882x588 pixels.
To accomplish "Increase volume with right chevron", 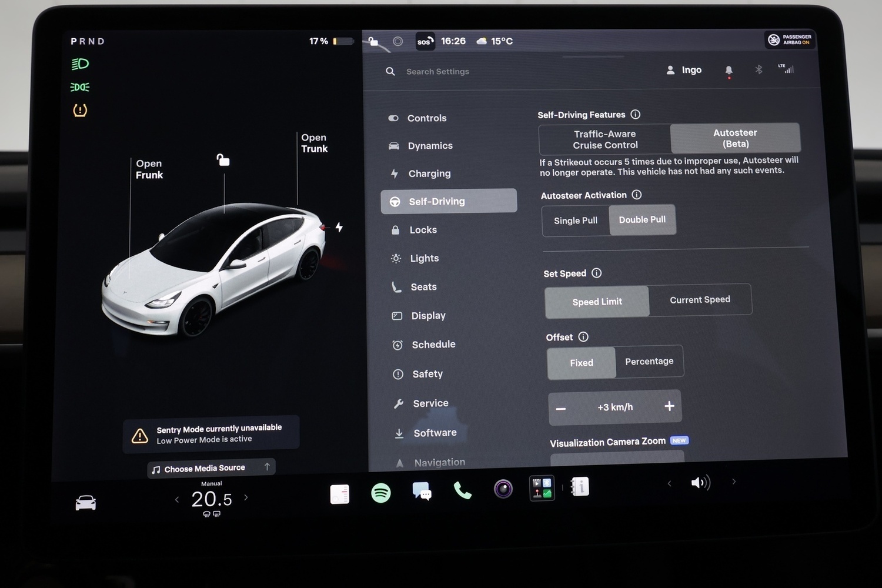I will pos(734,482).
